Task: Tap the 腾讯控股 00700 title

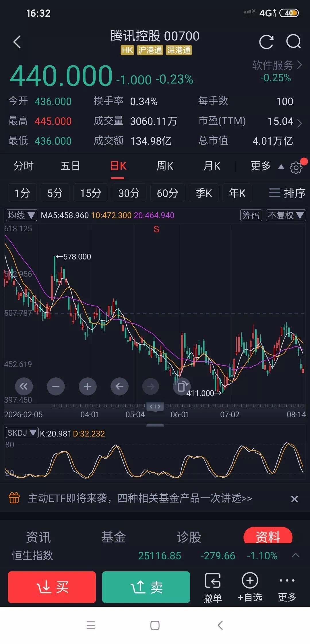Action: [x=155, y=36]
